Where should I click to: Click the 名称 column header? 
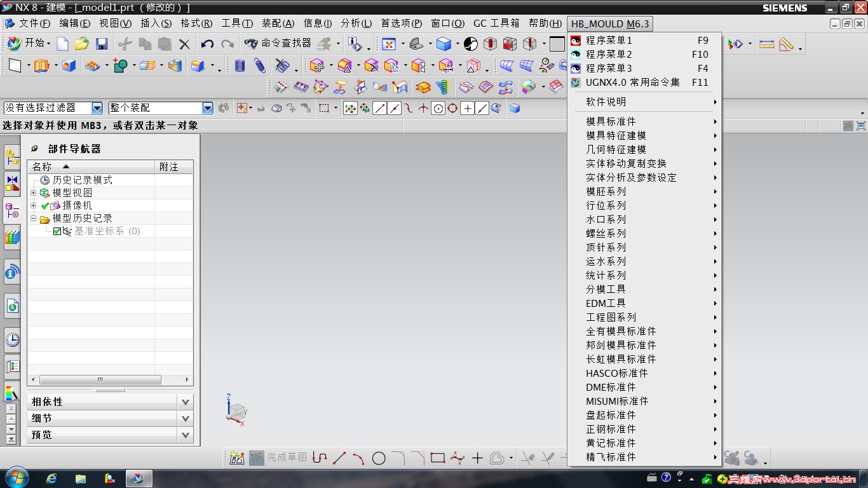click(92, 166)
